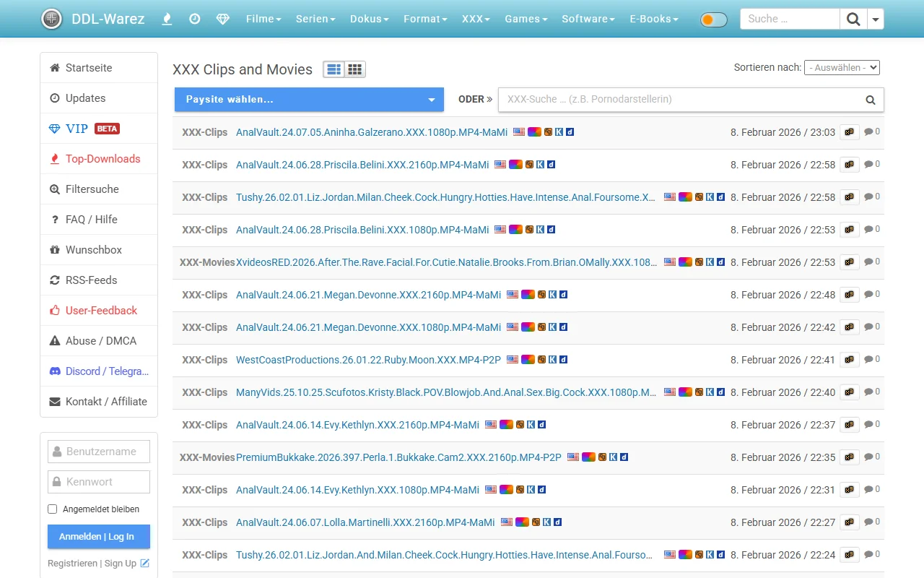Expand the arrow beside the search magnifier
This screenshot has height=578, width=924.
point(876,19)
